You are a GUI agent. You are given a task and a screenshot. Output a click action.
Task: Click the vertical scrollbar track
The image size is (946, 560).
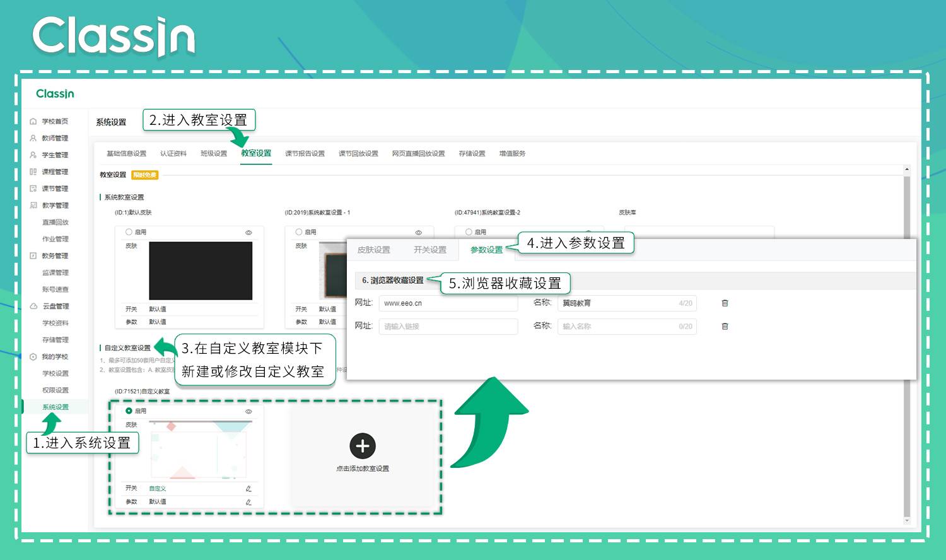(907, 345)
